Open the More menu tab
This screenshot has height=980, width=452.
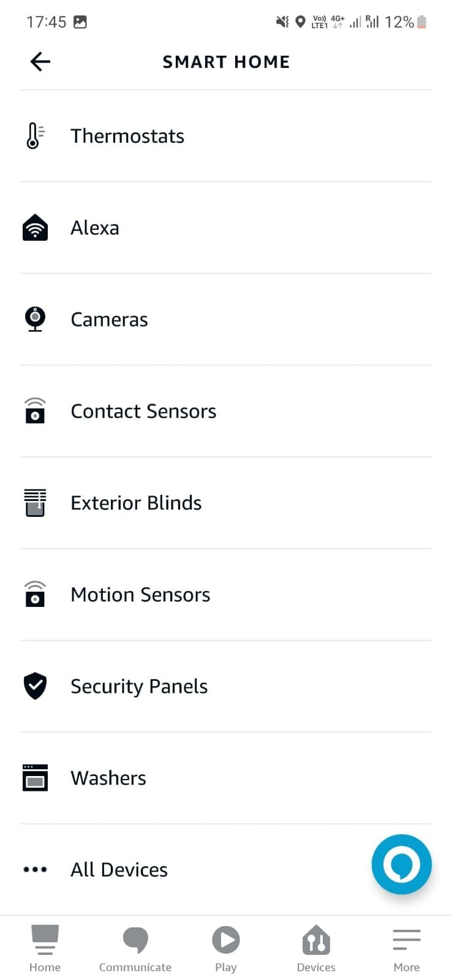[x=407, y=948]
